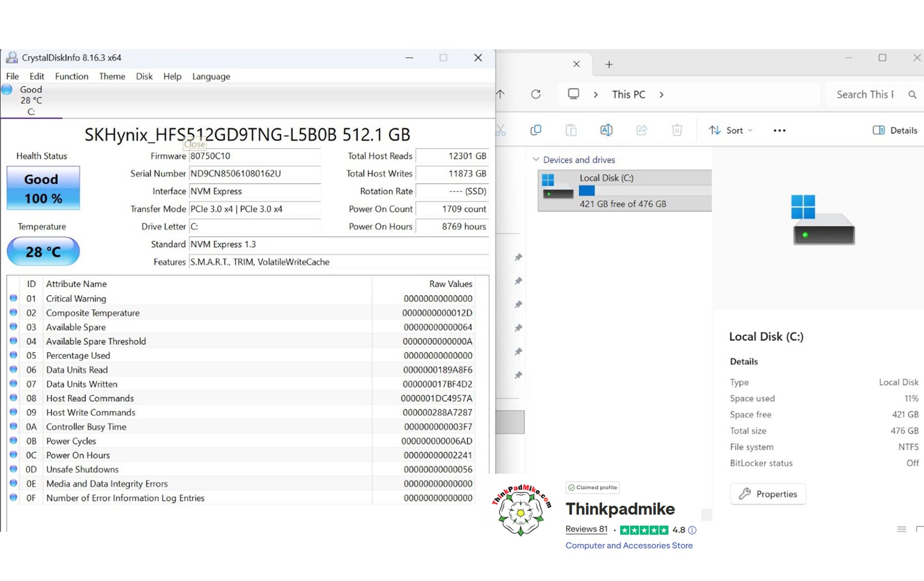Expand the chevron after This PC
The image size is (924, 581).
661,95
